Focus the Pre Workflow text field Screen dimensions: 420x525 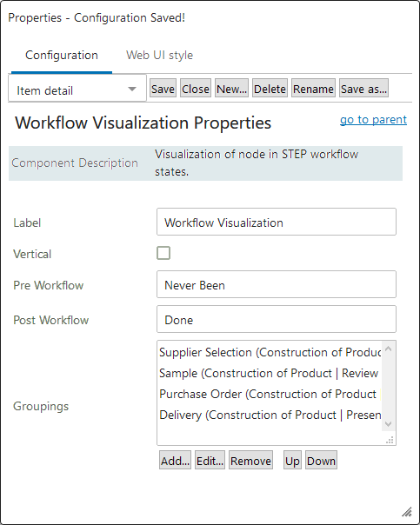[277, 284]
